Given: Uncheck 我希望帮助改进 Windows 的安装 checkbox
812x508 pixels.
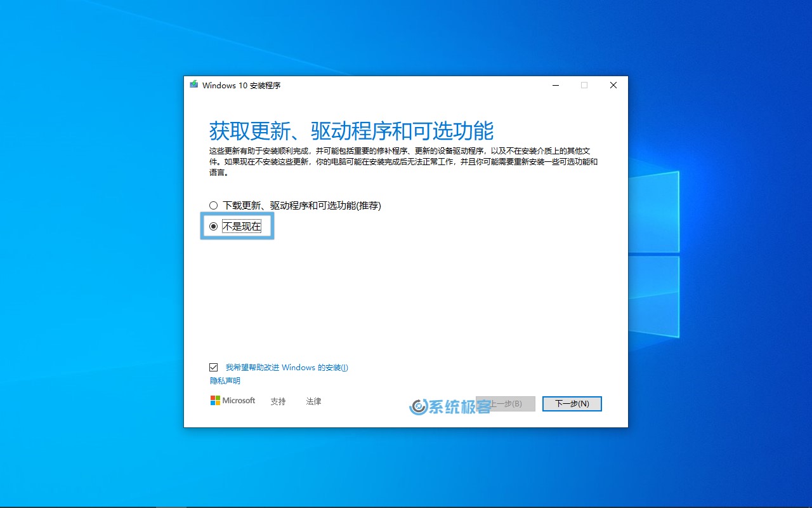Looking at the screenshot, I should pyautogui.click(x=214, y=368).
